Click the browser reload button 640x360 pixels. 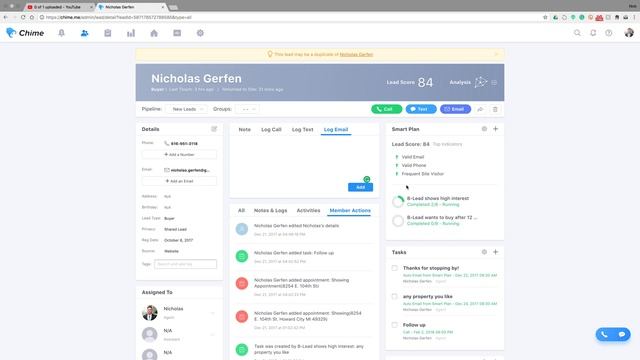click(x=23, y=18)
